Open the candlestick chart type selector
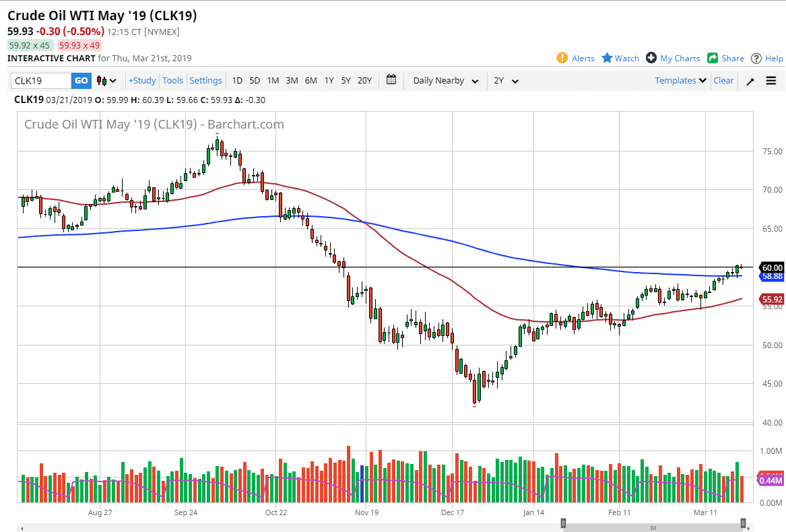The width and height of the screenshot is (786, 532). (104, 80)
